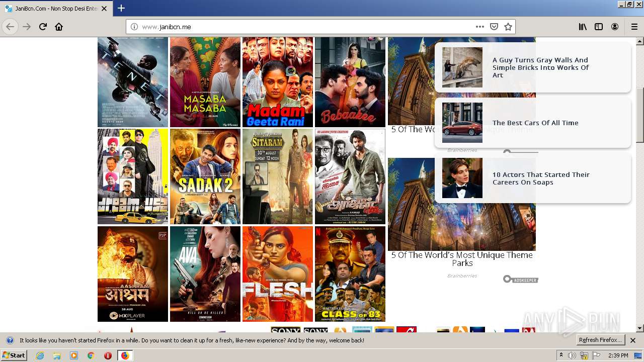Open the Bebaakee poster
This screenshot has width=644, height=362.
[350, 82]
